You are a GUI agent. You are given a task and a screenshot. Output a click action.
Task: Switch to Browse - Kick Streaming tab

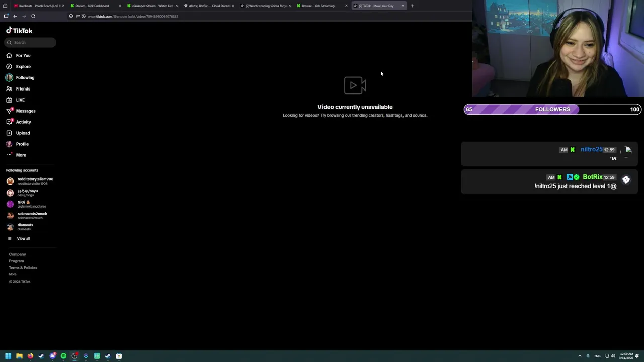321,6
